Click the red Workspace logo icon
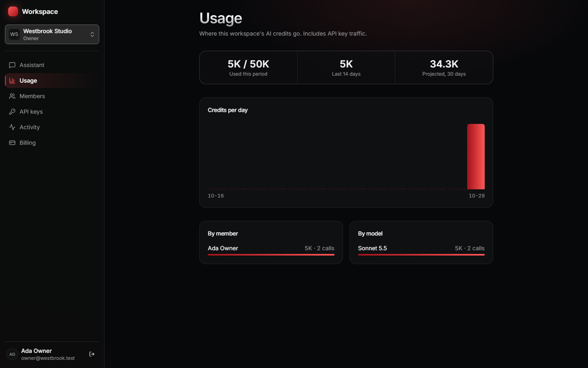Image resolution: width=588 pixels, height=368 pixels. (x=13, y=11)
